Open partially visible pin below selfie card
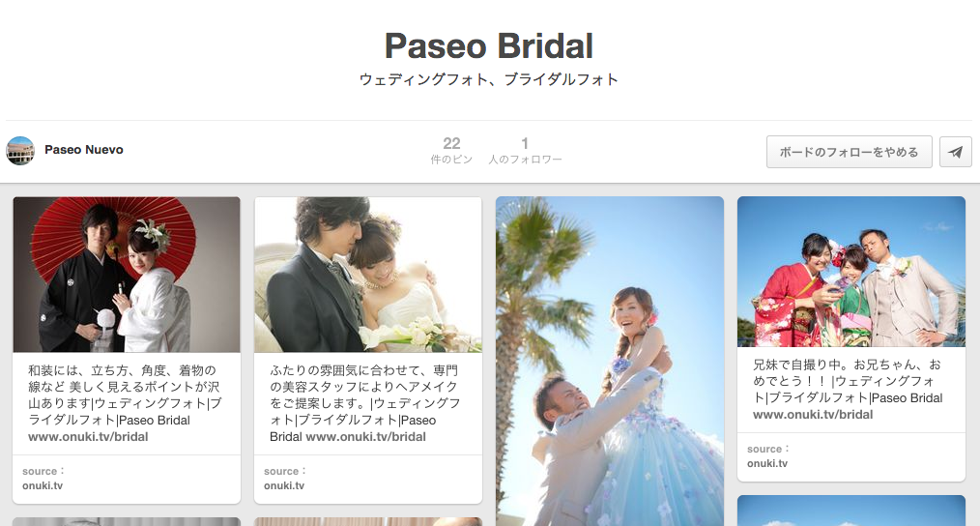This screenshot has height=526, width=980. (x=851, y=511)
